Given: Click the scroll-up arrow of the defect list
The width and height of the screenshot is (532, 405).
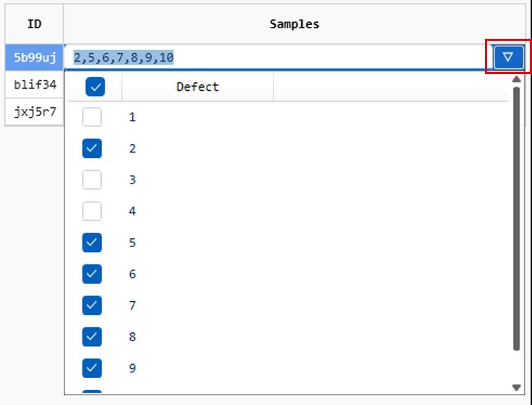Looking at the screenshot, I should point(516,79).
